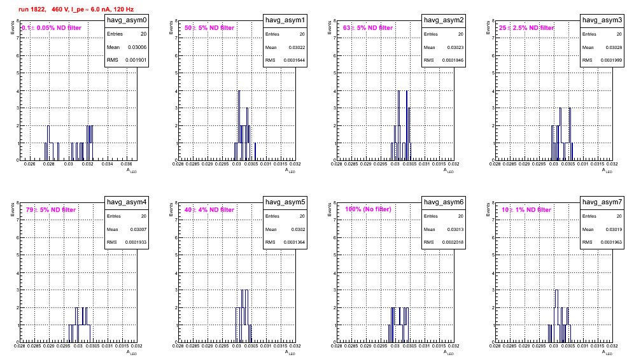634x364 pixels.
Task: Click RMS 0.001901 in havg_asym0 stats
Action: click(127, 60)
